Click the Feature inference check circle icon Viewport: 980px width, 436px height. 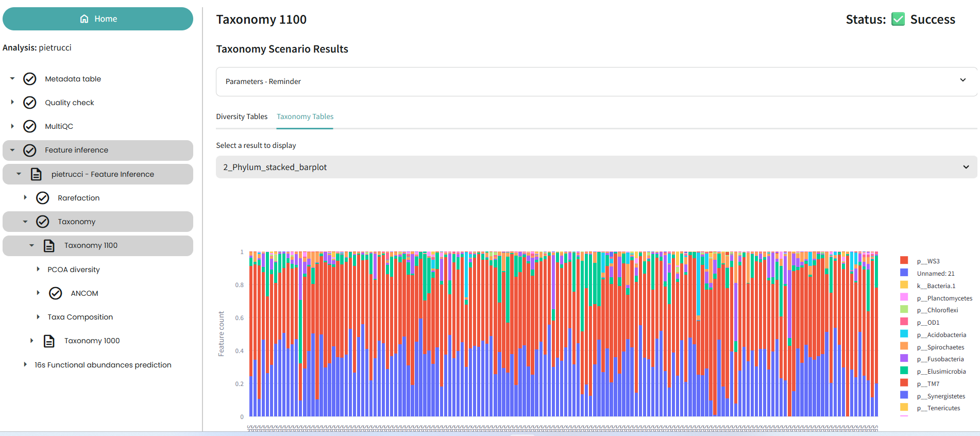click(x=30, y=150)
